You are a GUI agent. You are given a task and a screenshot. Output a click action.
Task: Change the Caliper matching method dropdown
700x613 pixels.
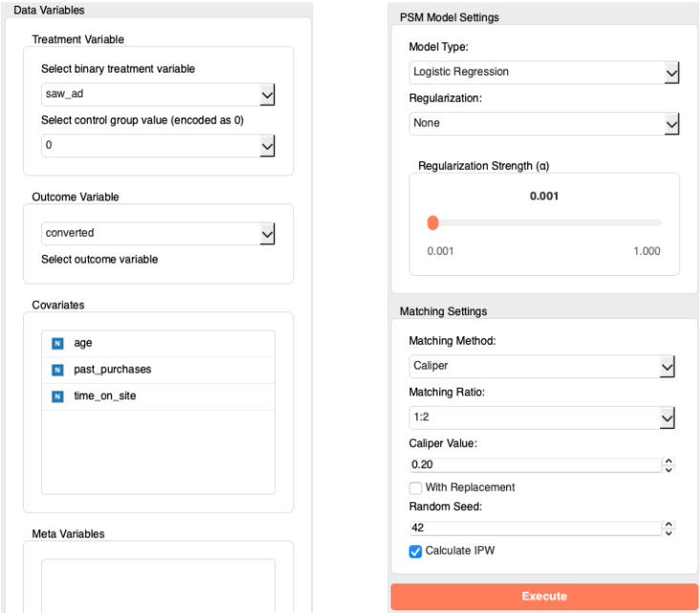pos(541,367)
